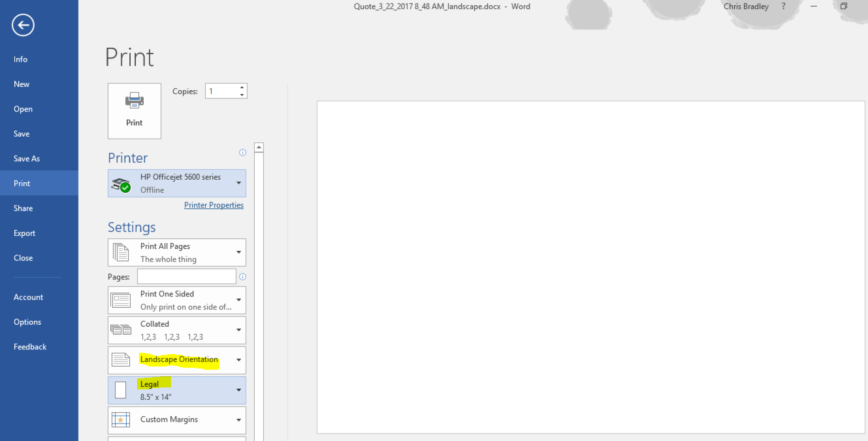Open the Account page
868x441 pixels.
39,297
